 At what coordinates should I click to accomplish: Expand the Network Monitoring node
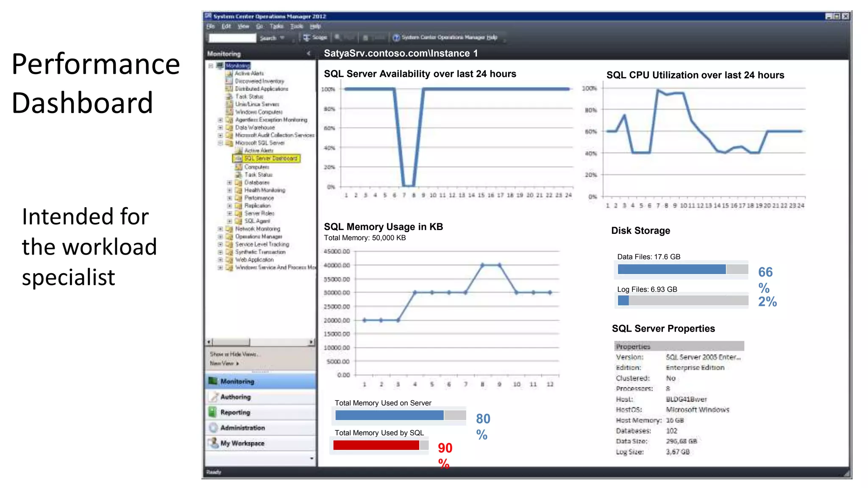click(220, 229)
